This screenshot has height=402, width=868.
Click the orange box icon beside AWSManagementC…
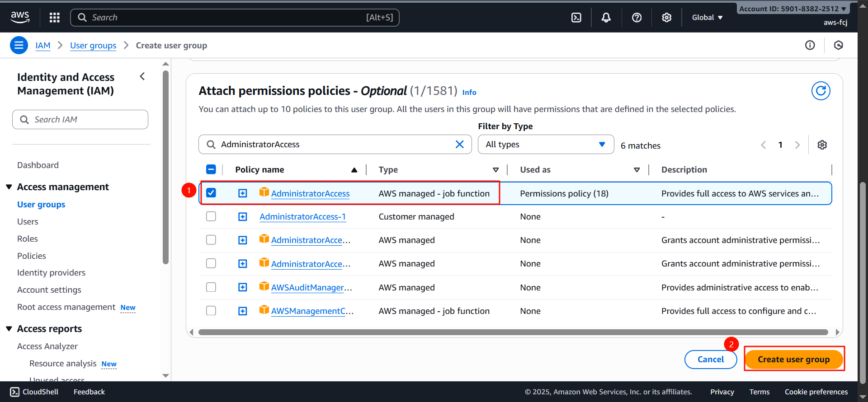(x=264, y=310)
